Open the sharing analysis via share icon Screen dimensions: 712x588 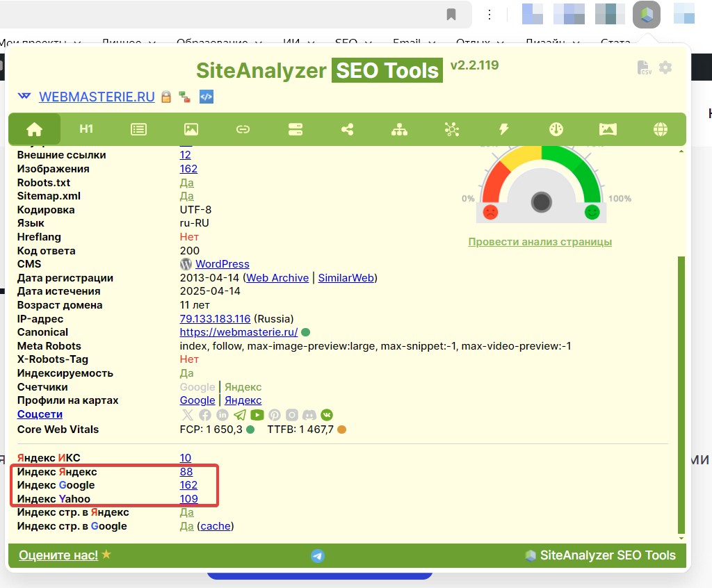click(x=347, y=129)
